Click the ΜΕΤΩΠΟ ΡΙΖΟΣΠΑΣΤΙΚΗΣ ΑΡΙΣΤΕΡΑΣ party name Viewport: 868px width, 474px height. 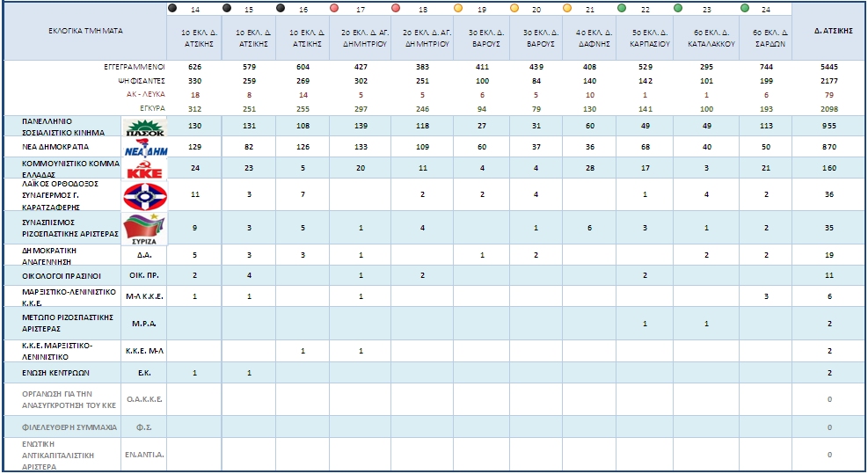click(x=67, y=323)
